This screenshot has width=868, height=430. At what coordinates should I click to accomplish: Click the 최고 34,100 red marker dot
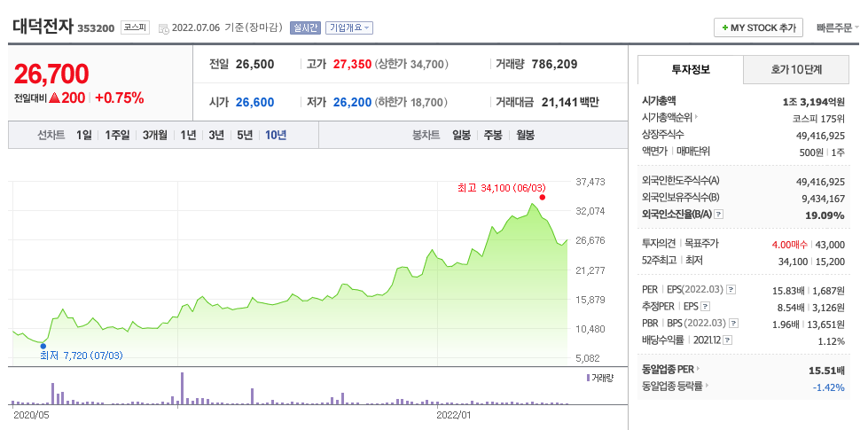click(x=542, y=197)
